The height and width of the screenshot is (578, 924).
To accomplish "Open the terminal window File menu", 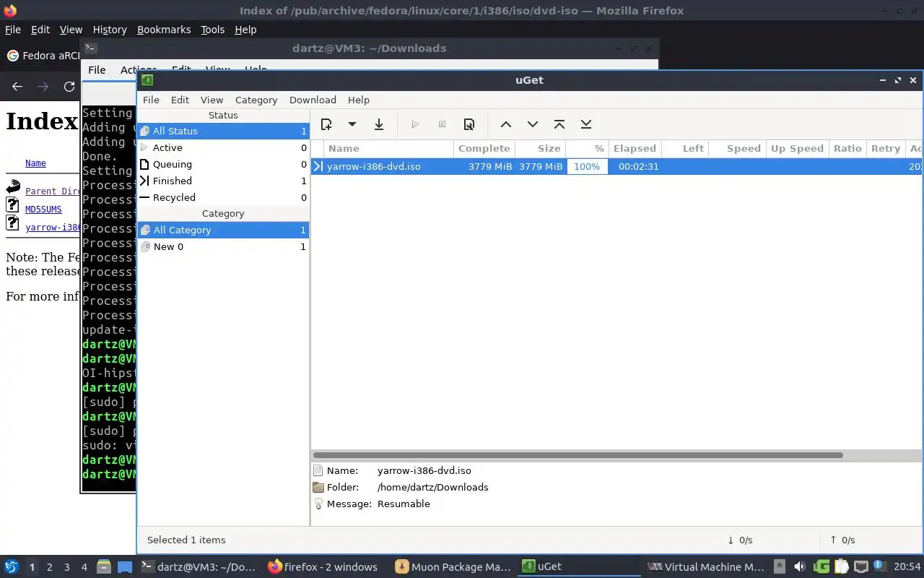I will coord(97,70).
